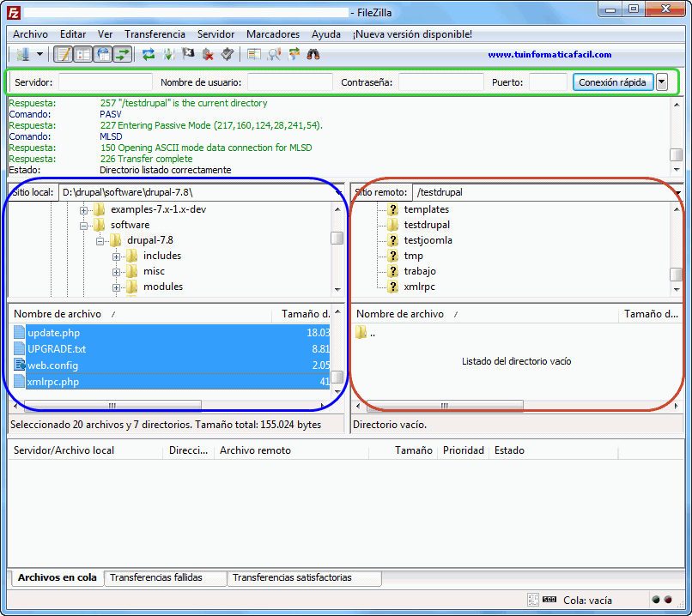Collapse the software folder
692x616 pixels.
[x=83, y=226]
